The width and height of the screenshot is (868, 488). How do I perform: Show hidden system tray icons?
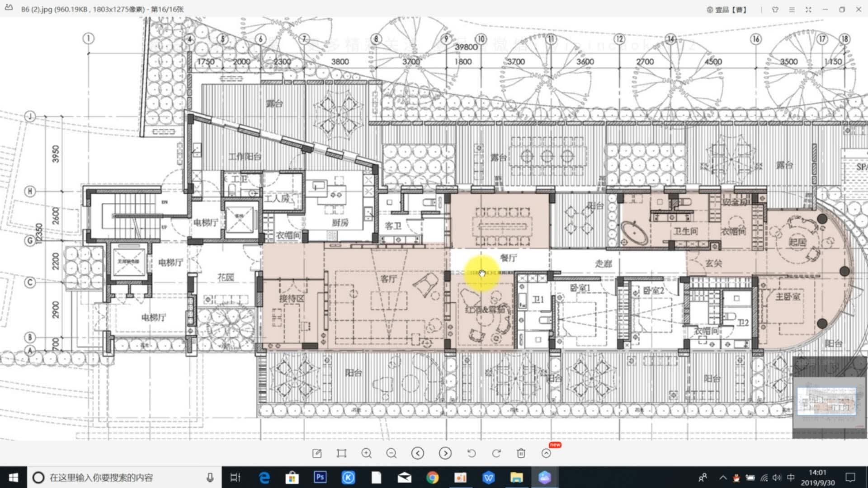click(722, 478)
